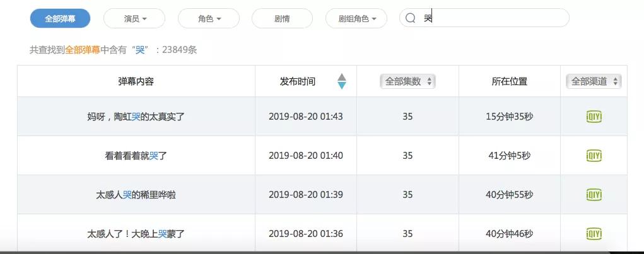Image resolution: width=644 pixels, height=254 pixels.
Task: Click the 发布时间 column header
Action: [298, 81]
